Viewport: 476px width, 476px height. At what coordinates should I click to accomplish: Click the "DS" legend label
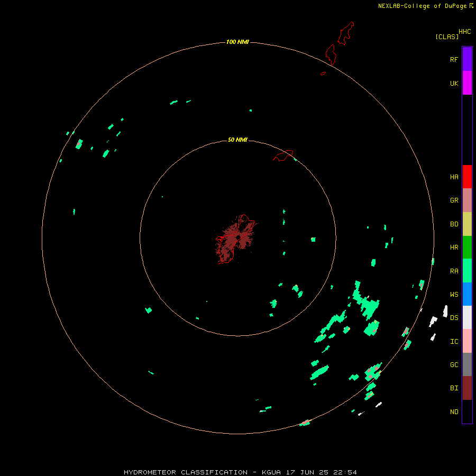(454, 318)
